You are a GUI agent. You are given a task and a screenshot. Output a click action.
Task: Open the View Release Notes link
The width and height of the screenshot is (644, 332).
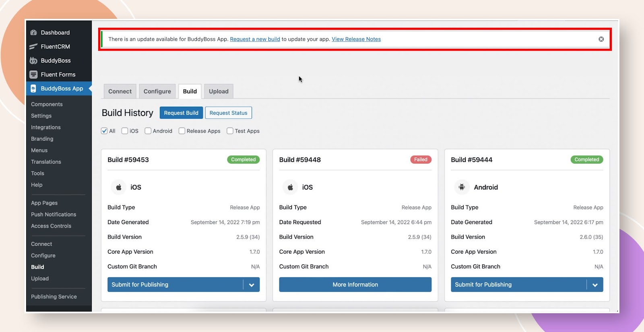(356, 39)
